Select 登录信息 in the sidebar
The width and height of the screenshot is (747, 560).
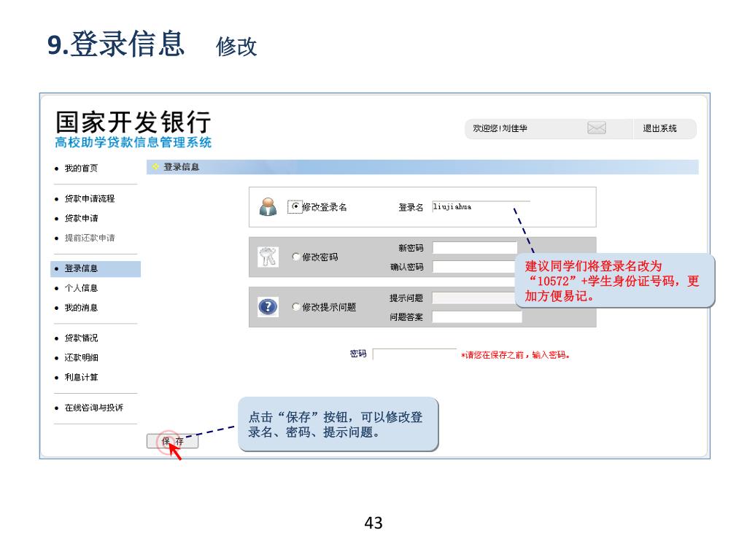[96, 268]
